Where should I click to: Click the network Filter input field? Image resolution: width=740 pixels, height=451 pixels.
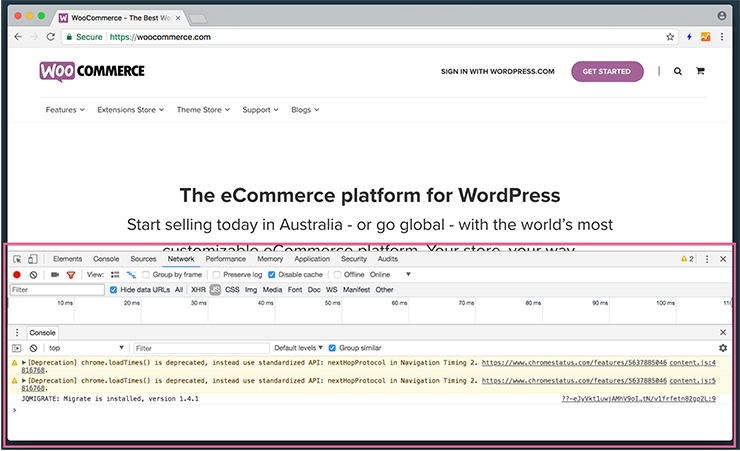(x=57, y=290)
